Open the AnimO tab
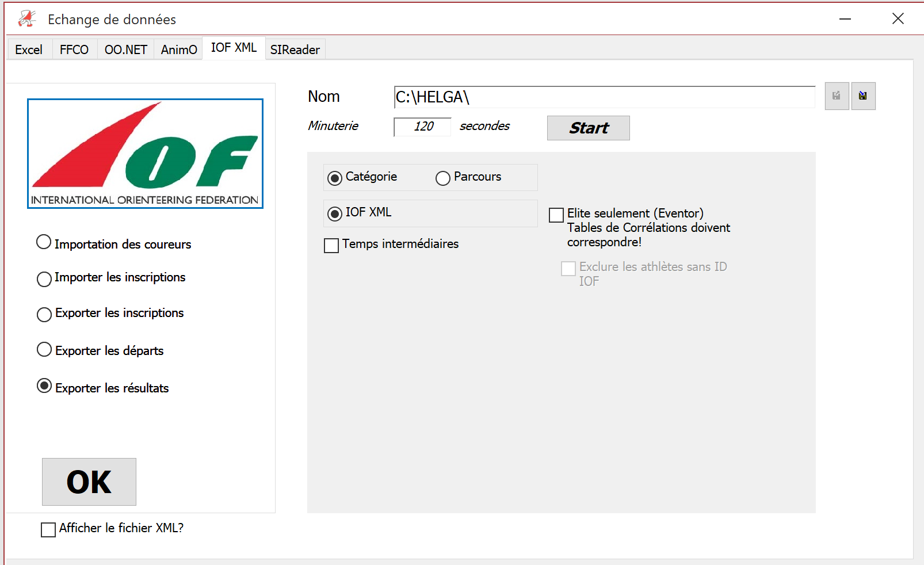The width and height of the screenshot is (924, 565). coord(179,49)
